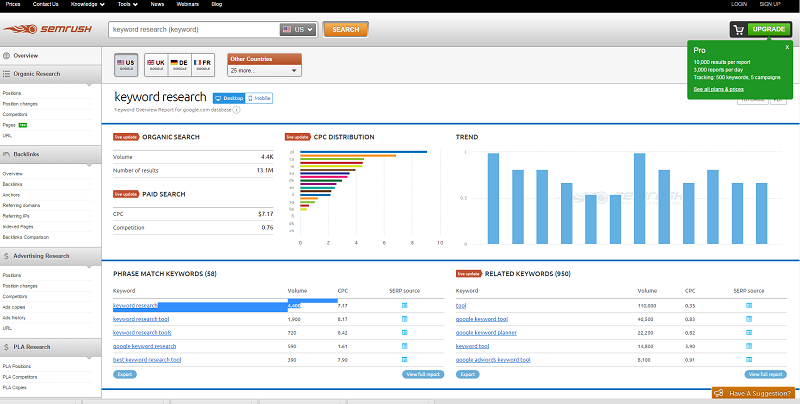Open the google adwords keyword tool link
Image resolution: width=800 pixels, height=404 pixels.
[x=493, y=360]
